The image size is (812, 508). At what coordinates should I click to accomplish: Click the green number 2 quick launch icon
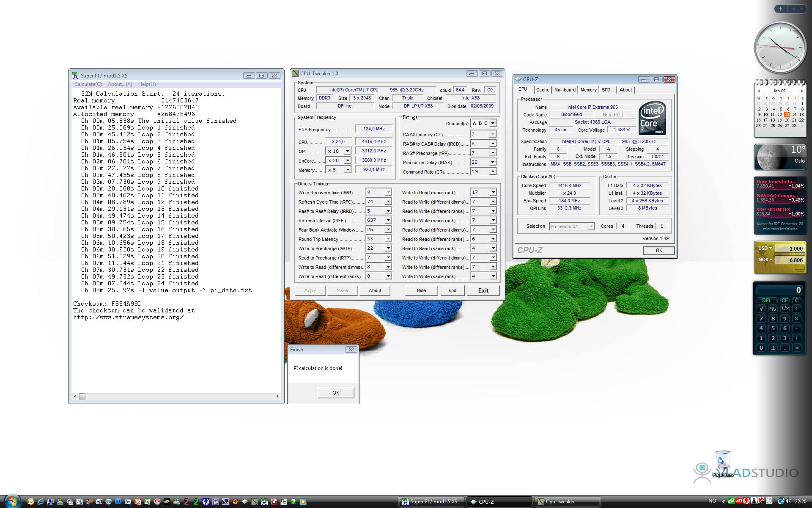click(196, 502)
